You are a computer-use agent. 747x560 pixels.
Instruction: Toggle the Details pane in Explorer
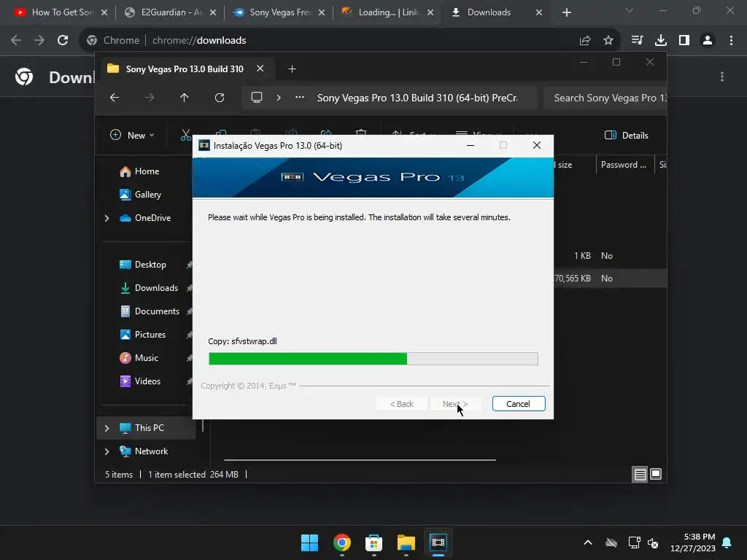point(626,135)
